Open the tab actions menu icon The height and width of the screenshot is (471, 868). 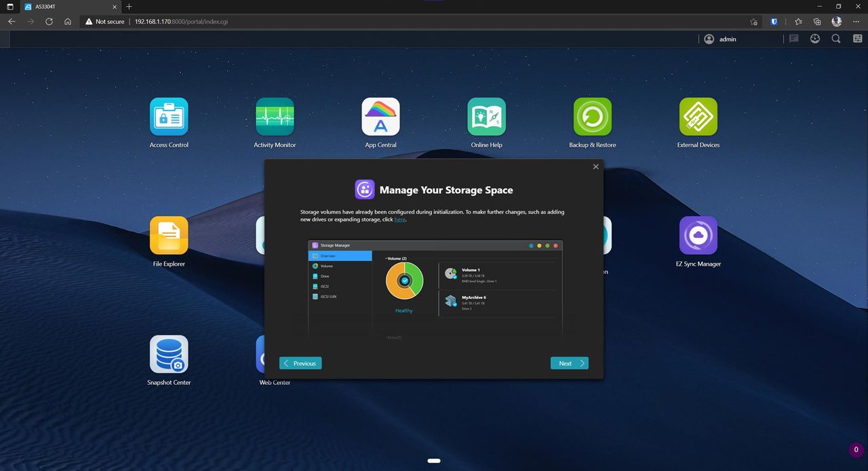click(x=9, y=6)
